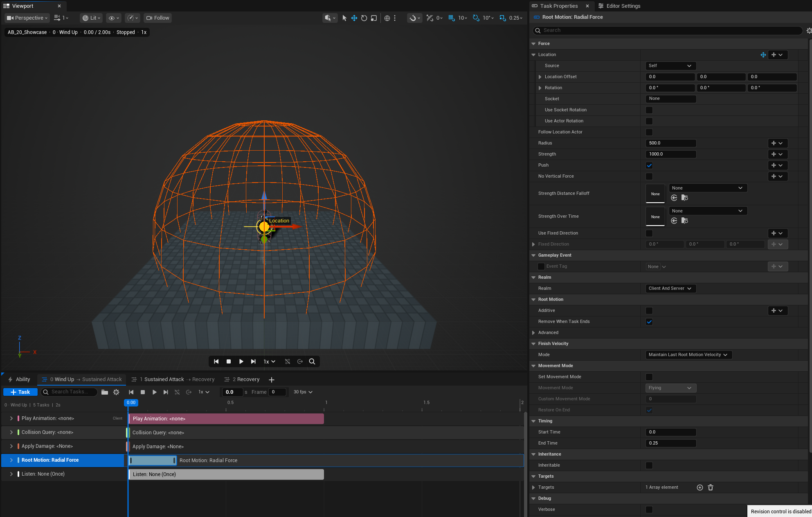Use selected asset for Strength Over Time
Screen dimensions: 812x517
coord(674,221)
